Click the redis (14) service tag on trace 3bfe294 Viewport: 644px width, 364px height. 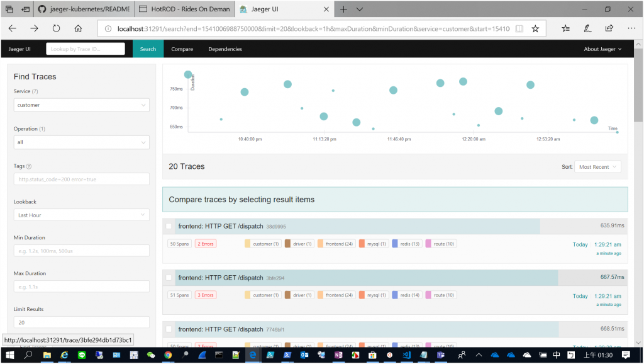coord(407,295)
